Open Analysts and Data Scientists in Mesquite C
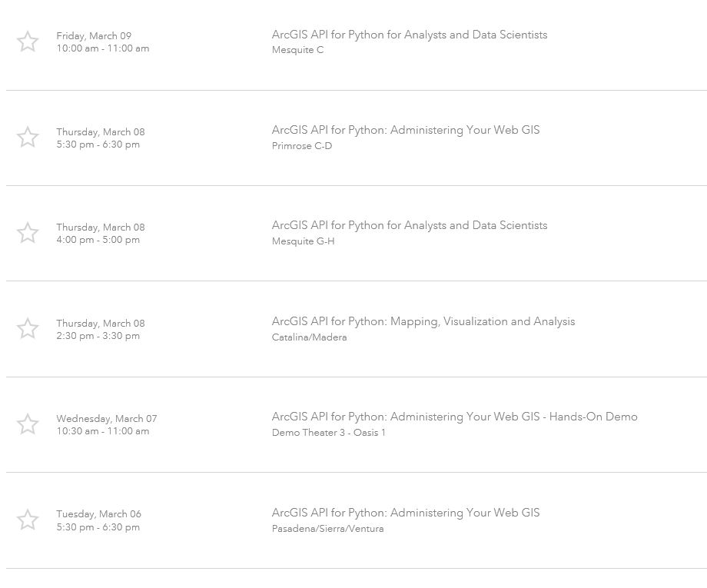Screen dimensions: 707x588 click(x=410, y=35)
